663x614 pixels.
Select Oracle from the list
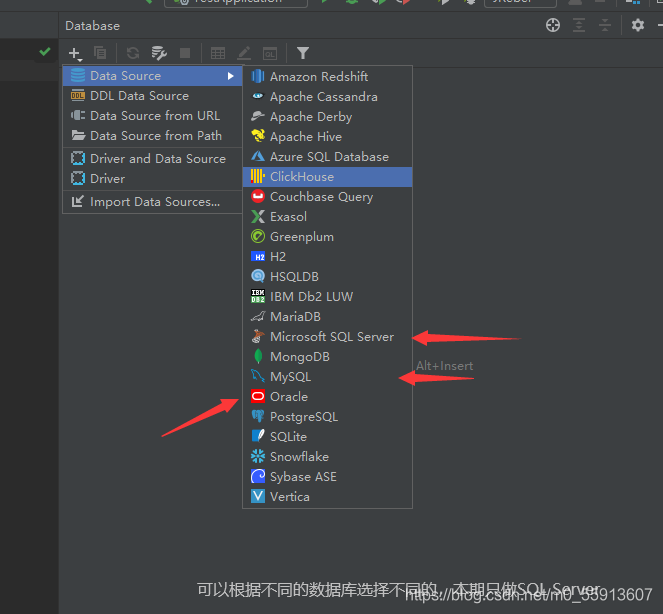coord(328,397)
